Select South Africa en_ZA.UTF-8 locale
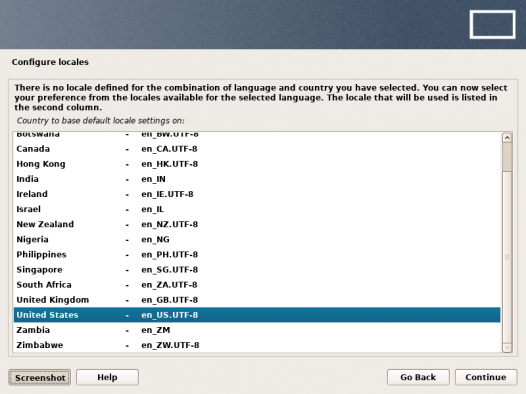 coord(257,285)
